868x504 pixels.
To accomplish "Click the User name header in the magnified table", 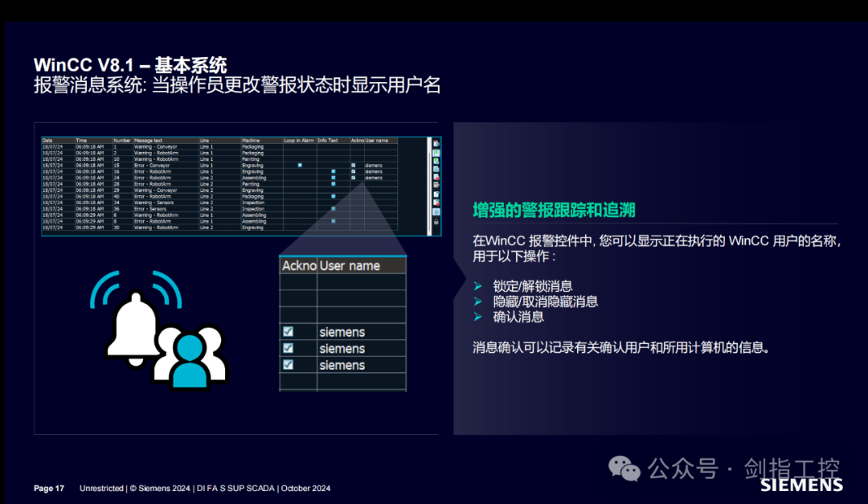I will tap(348, 265).
